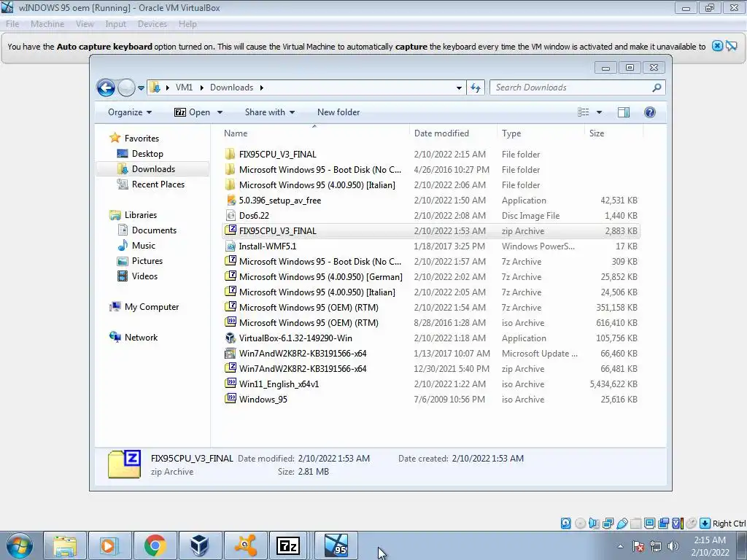Open the Documents library
This screenshot has width=747, height=560.
pos(154,230)
